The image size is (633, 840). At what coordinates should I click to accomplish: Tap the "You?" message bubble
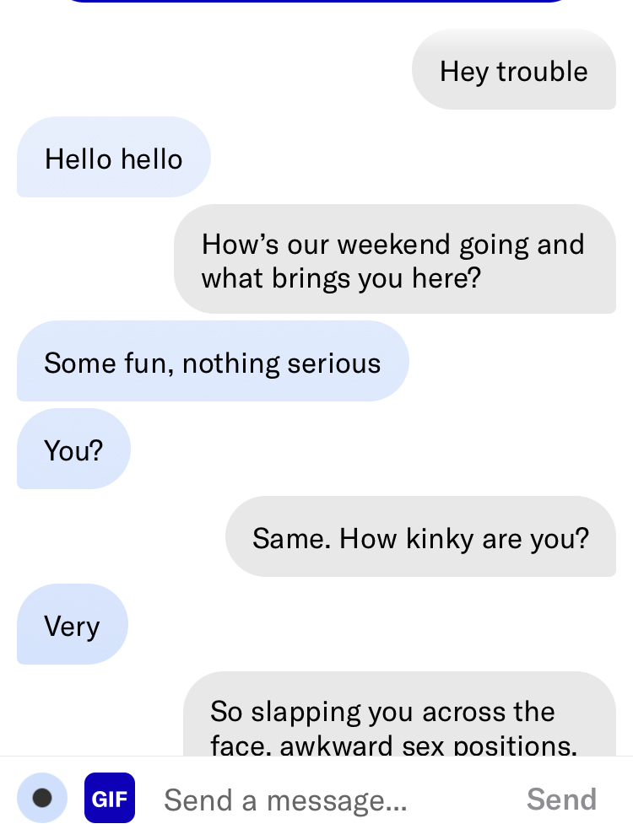click(74, 449)
